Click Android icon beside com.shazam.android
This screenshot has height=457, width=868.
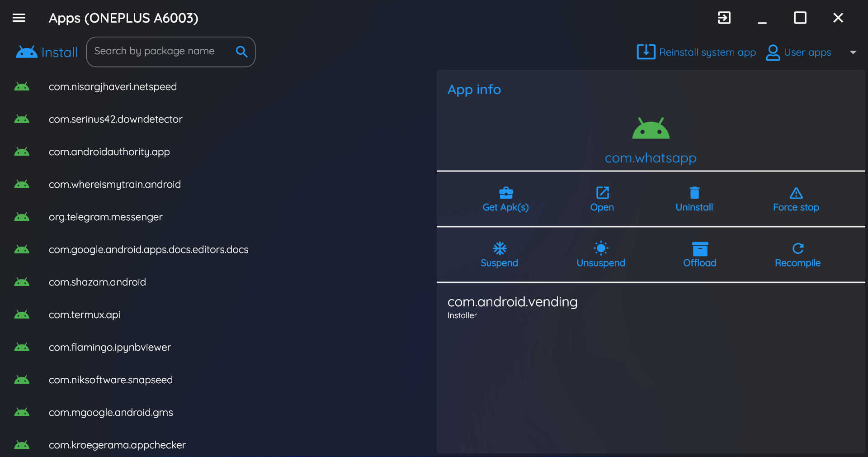22,282
